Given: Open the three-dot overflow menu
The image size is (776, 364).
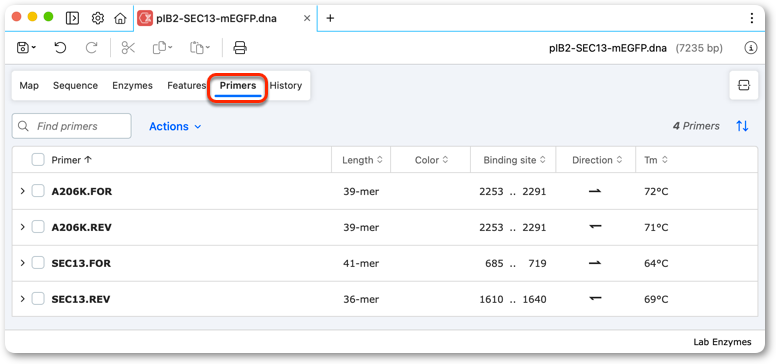Looking at the screenshot, I should click(x=752, y=19).
